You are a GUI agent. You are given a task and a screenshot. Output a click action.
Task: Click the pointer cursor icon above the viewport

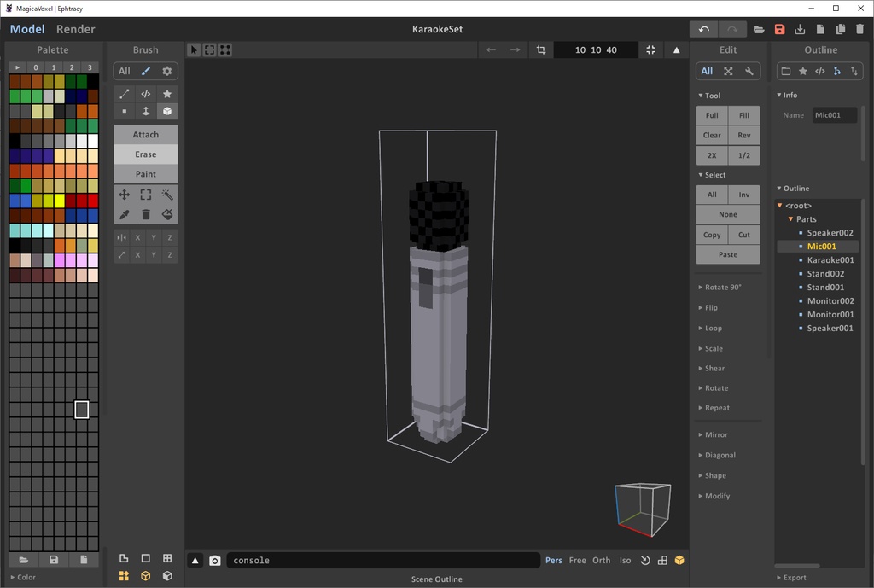pos(194,50)
